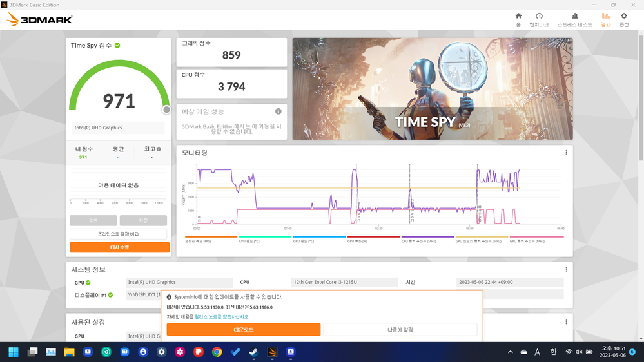Viewport: 644px width, 362px height.
Task: Open the used settings three-dot menu
Action: coord(567,322)
